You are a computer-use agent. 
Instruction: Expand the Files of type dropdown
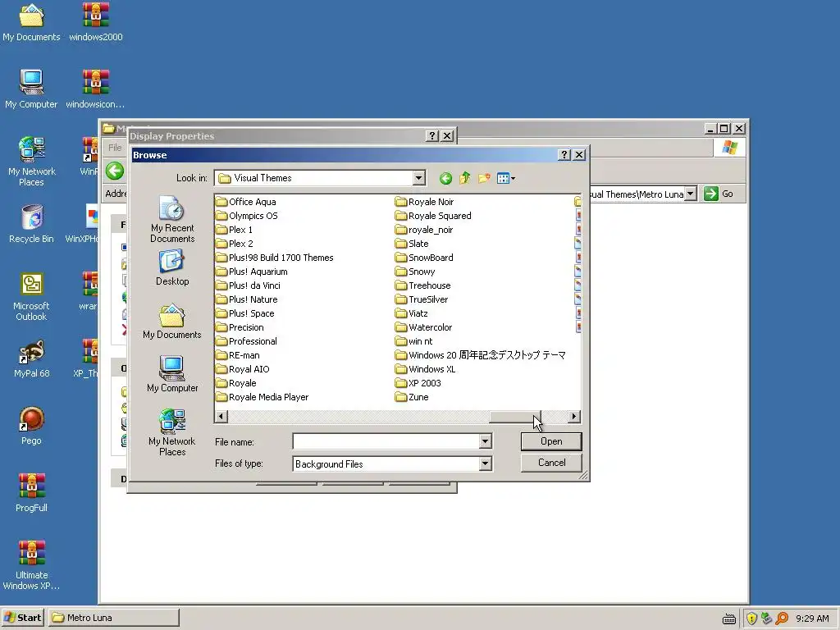[x=485, y=464]
